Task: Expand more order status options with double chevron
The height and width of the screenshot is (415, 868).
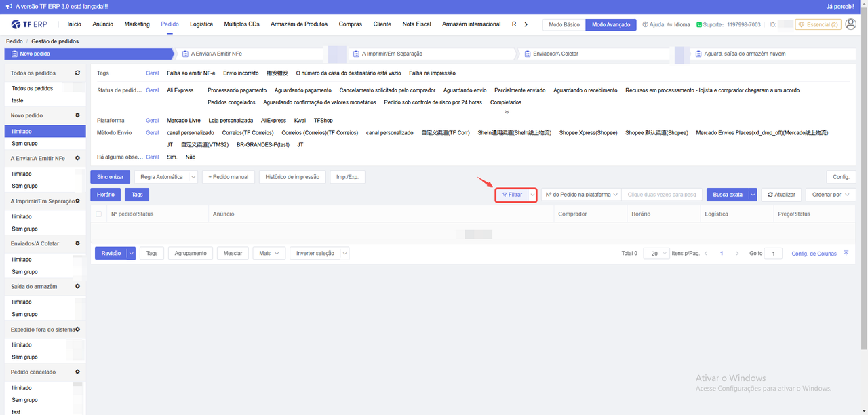Action: (507, 112)
